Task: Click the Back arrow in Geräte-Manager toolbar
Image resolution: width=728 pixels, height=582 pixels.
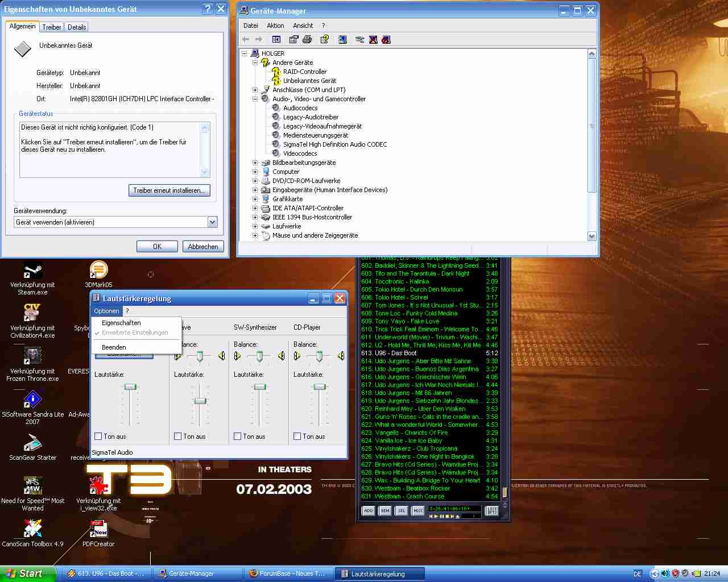Action: click(x=246, y=39)
